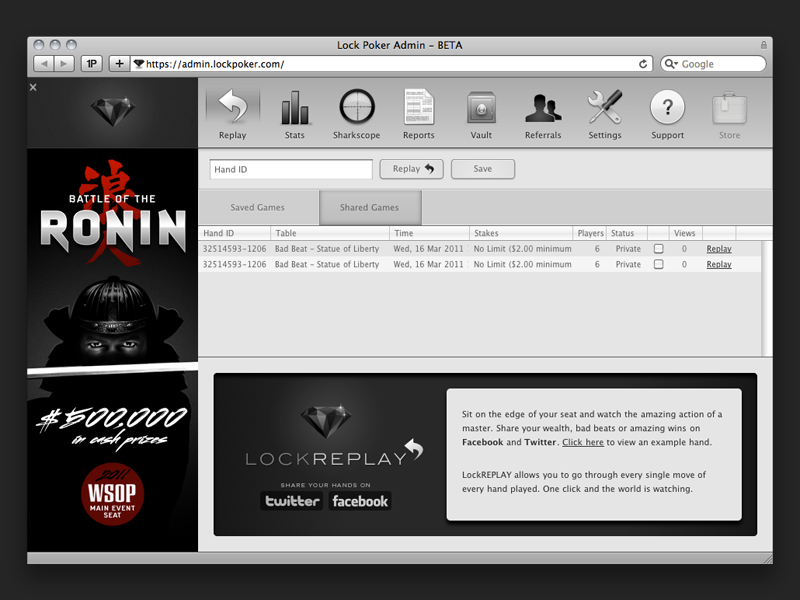Sort by the Stakes column header
The image size is (800, 600).
click(x=521, y=233)
